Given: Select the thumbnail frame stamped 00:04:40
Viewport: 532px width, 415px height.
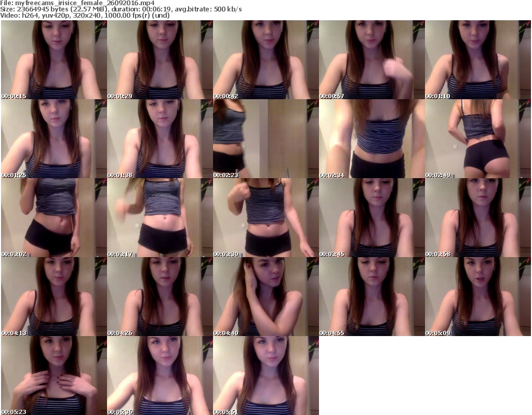Looking at the screenshot, I should [x=266, y=297].
